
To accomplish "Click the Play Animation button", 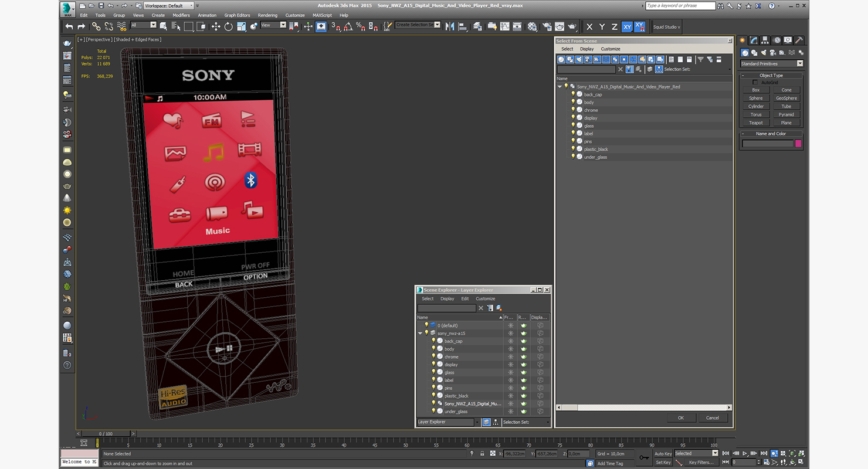I will pos(745,453).
